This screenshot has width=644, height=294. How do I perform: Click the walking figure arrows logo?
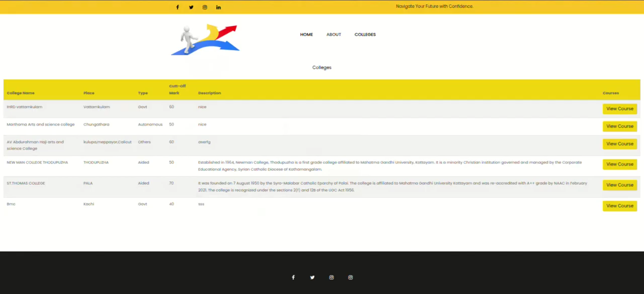[x=205, y=39]
